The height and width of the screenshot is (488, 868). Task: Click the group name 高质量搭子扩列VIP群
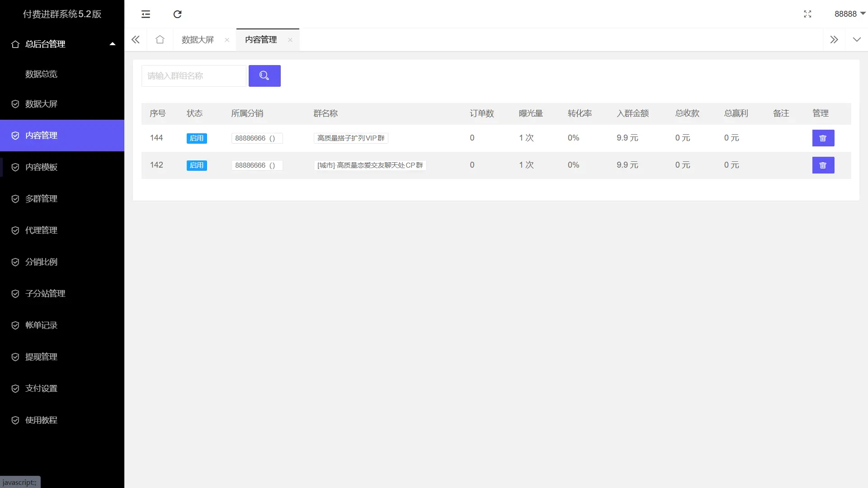click(x=351, y=138)
